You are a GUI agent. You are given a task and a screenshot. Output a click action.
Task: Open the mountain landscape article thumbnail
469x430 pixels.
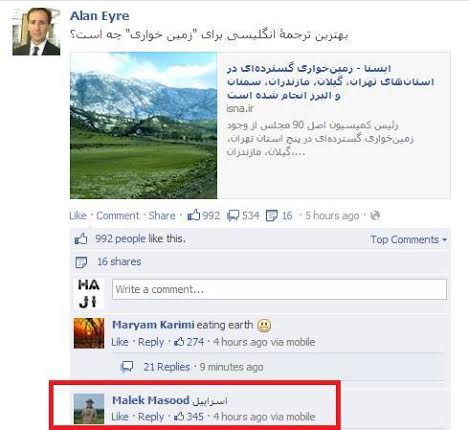click(x=144, y=125)
